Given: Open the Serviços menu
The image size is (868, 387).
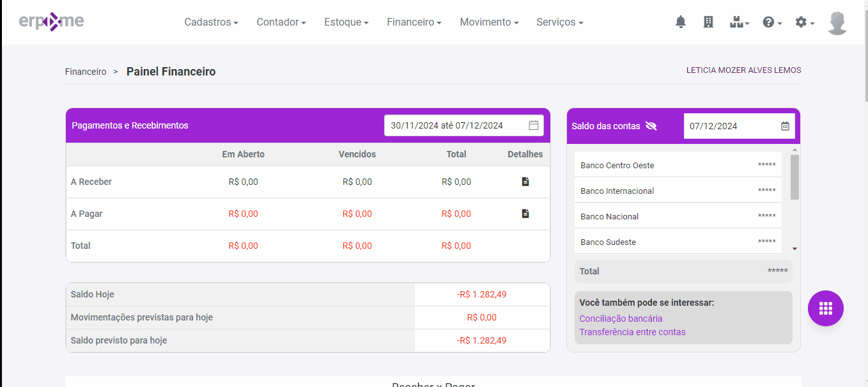Looking at the screenshot, I should click(560, 22).
